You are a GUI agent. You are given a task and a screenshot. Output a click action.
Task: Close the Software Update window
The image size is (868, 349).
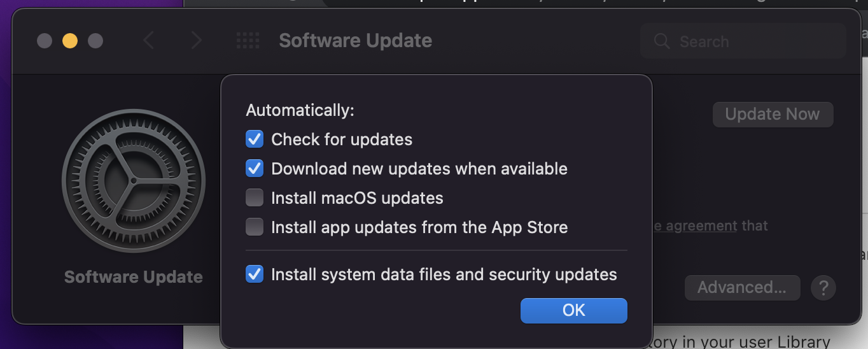pos(45,41)
